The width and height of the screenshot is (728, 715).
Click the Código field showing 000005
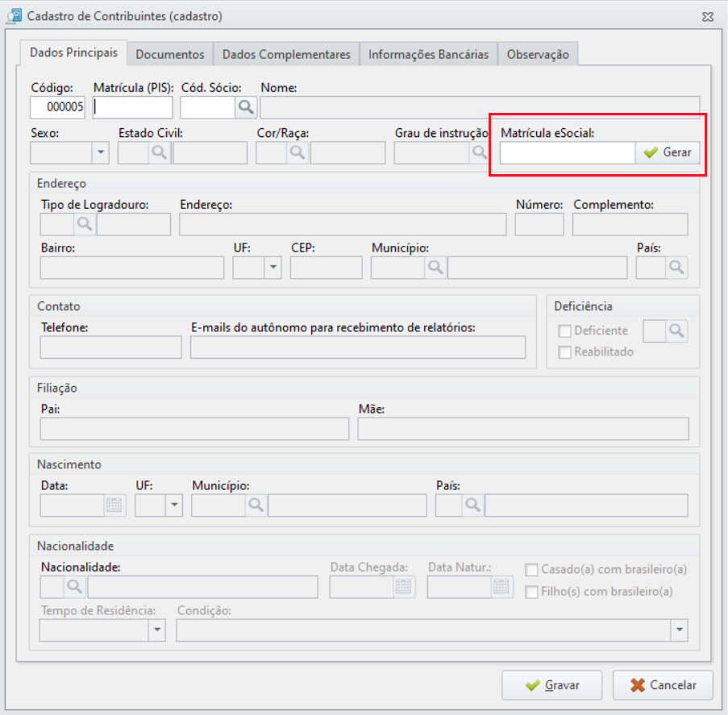[x=57, y=107]
